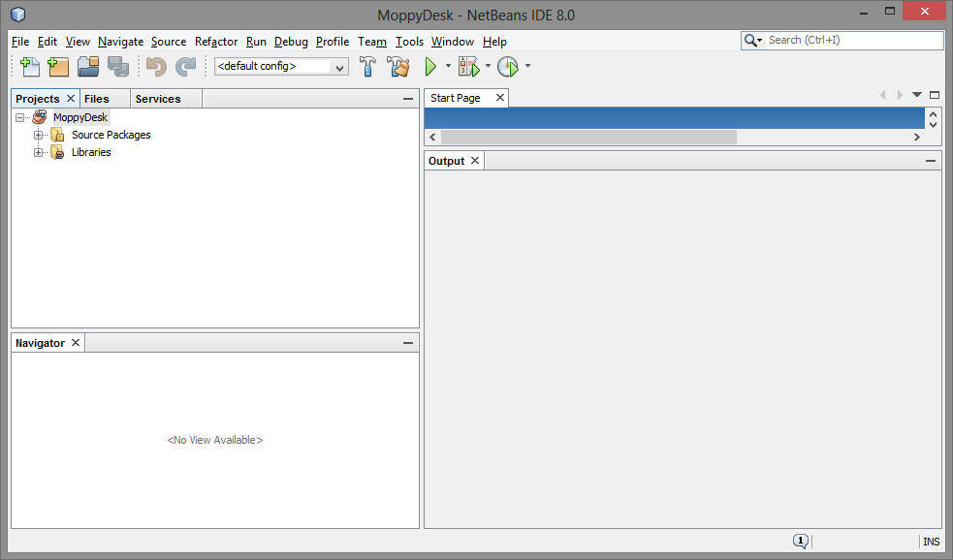
Task: Close the Start Page tab
Action: (499, 97)
